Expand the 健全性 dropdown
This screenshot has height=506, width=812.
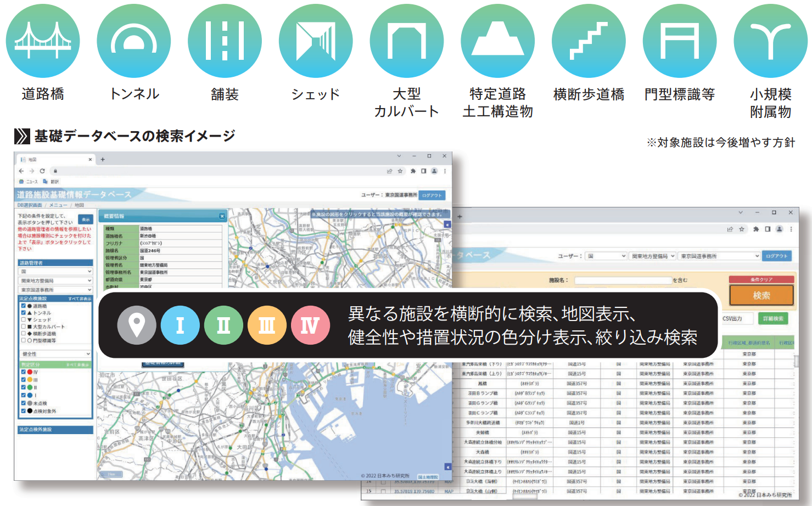click(55, 354)
